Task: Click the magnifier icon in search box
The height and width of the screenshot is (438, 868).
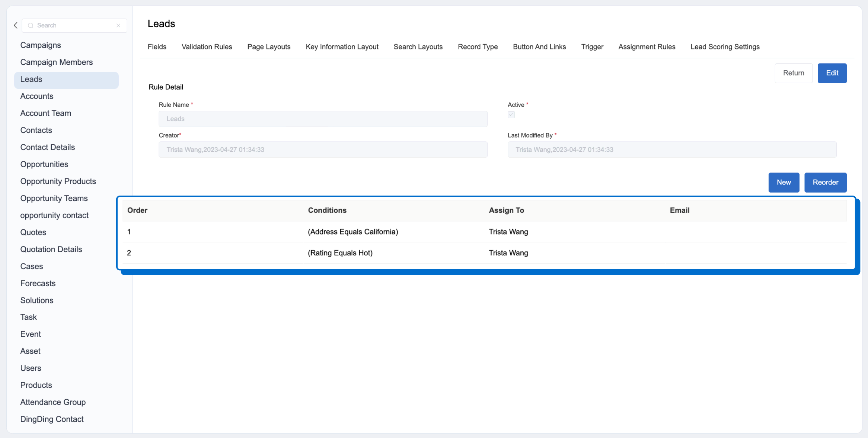Action: pos(31,25)
